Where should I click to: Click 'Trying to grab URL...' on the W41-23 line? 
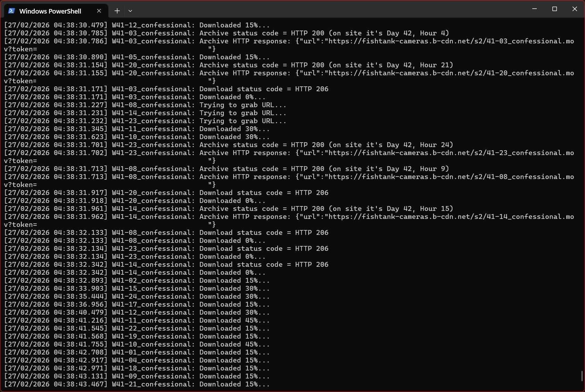[243, 121]
